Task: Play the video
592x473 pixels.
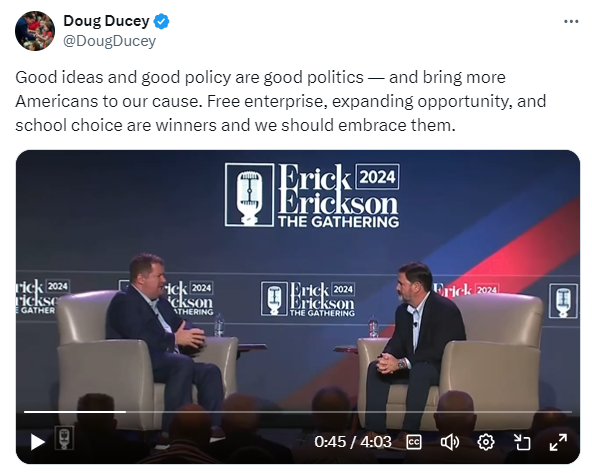Action: coord(37,442)
